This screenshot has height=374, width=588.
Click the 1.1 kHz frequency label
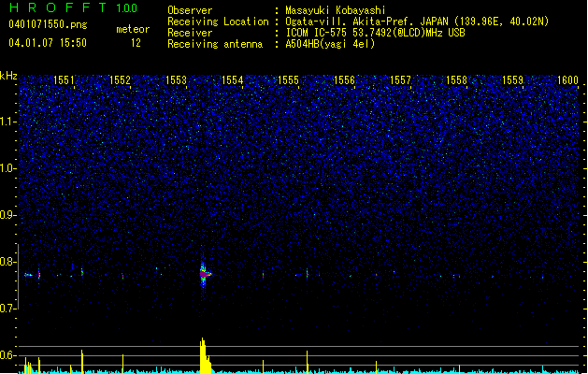8,122
